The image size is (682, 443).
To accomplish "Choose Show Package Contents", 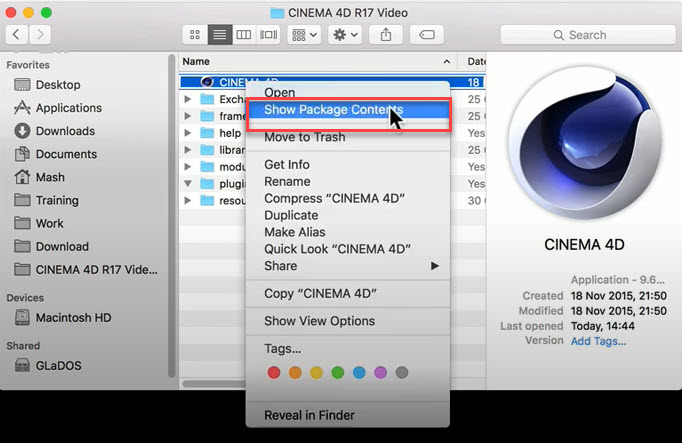I will 348,110.
